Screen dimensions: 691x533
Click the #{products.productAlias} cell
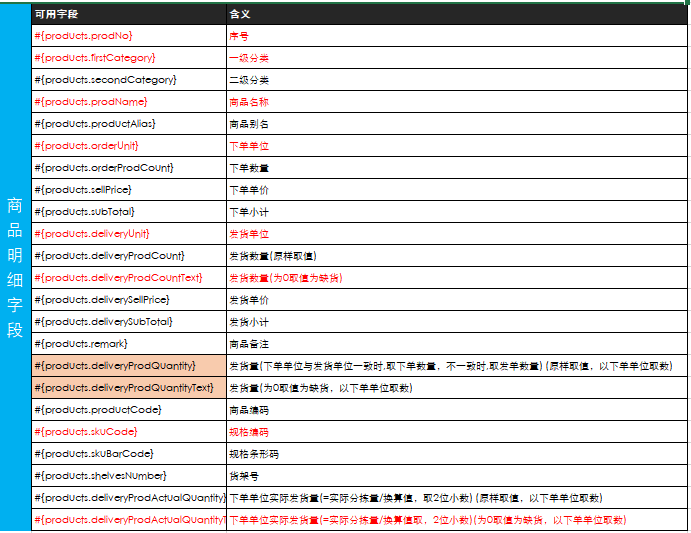129,124
